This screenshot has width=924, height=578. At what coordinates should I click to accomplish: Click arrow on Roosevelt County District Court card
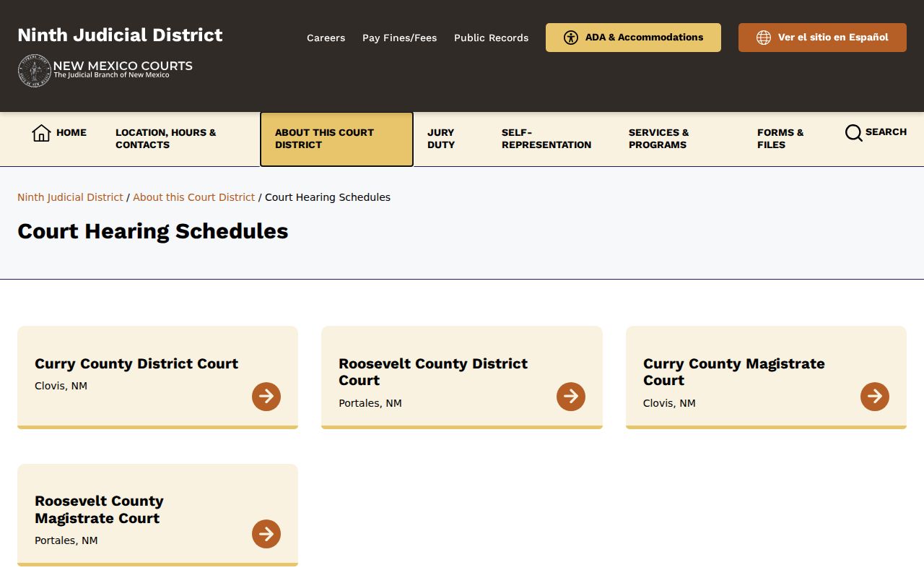click(x=571, y=397)
